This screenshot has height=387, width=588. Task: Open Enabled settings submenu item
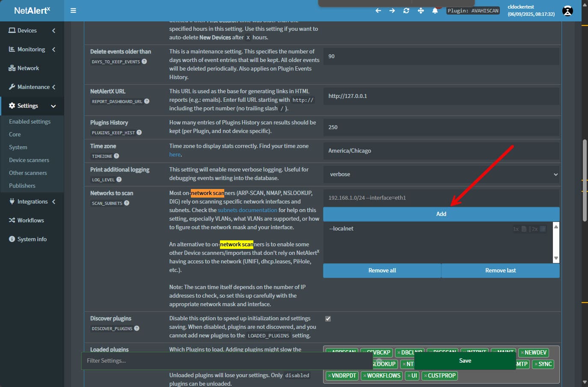30,121
